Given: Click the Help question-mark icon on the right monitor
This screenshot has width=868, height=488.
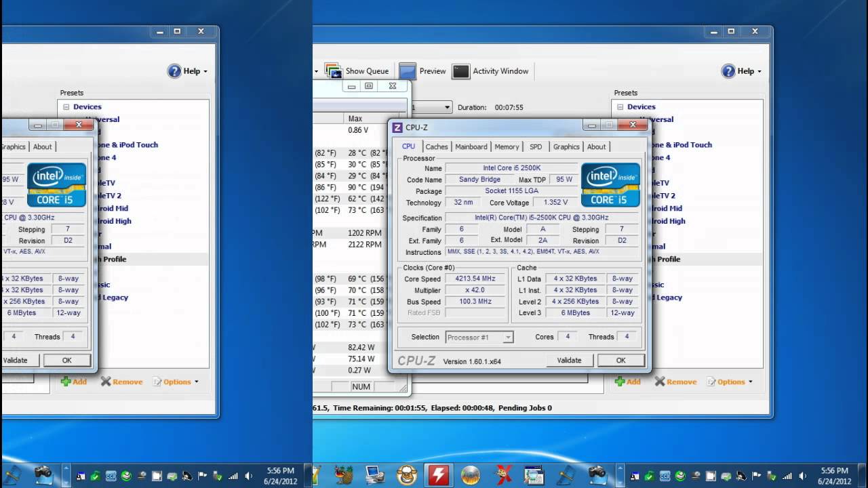Looking at the screenshot, I should click(728, 70).
